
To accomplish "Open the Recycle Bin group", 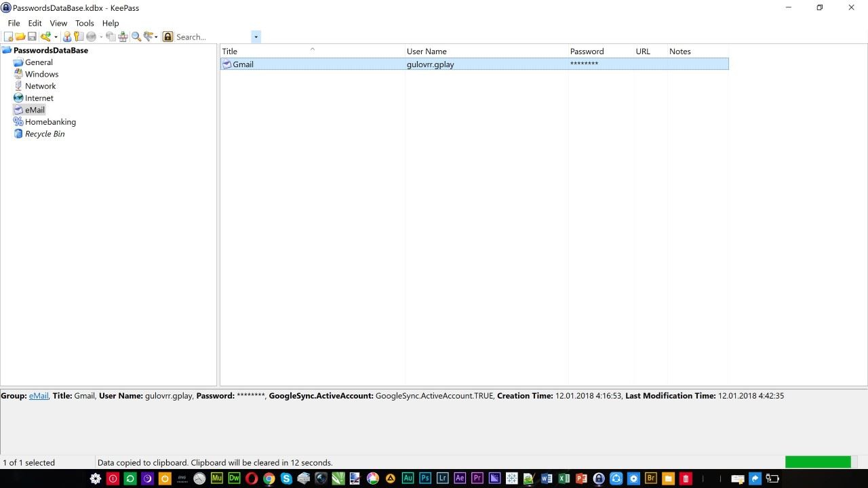I will tap(45, 134).
